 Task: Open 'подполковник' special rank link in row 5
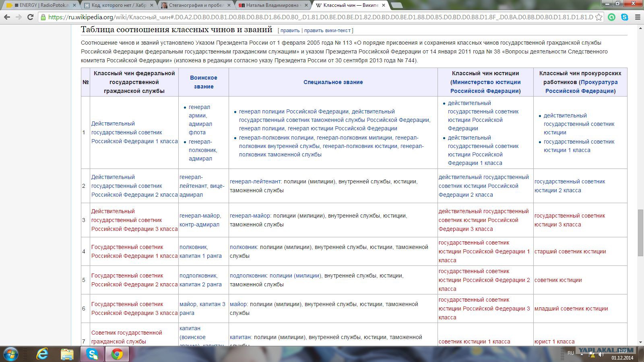point(248,276)
